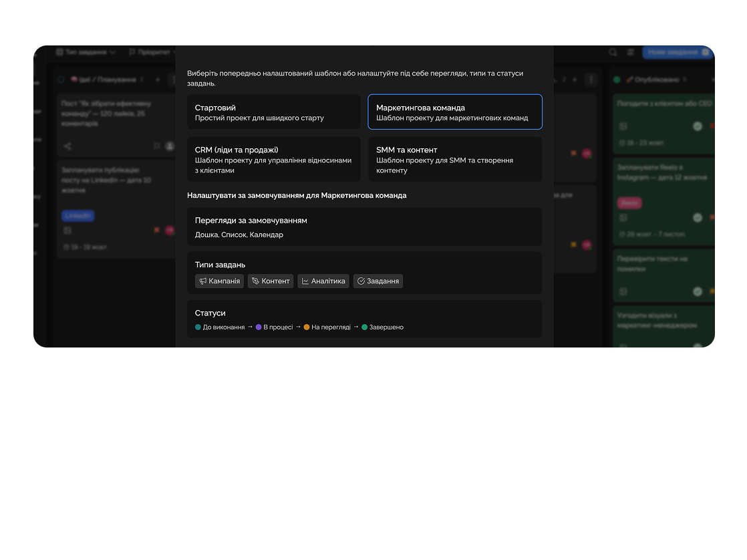Viewport: 747px width, 560px height.
Task: Choose the Маркетингова команда template card
Action: click(454, 112)
